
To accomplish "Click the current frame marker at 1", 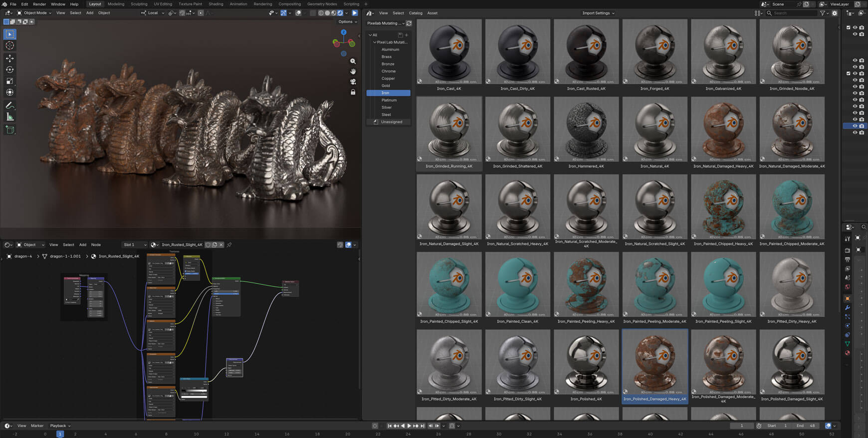I will [60, 434].
